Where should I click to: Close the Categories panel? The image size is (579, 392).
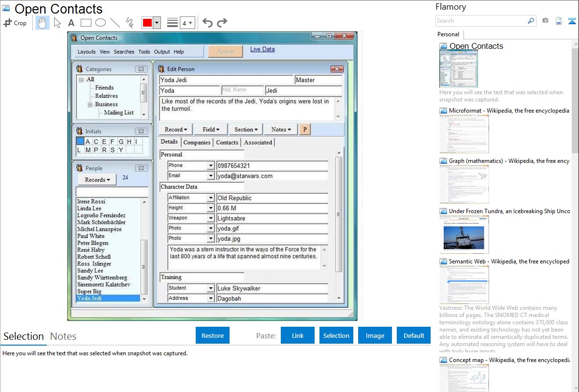click(x=141, y=69)
